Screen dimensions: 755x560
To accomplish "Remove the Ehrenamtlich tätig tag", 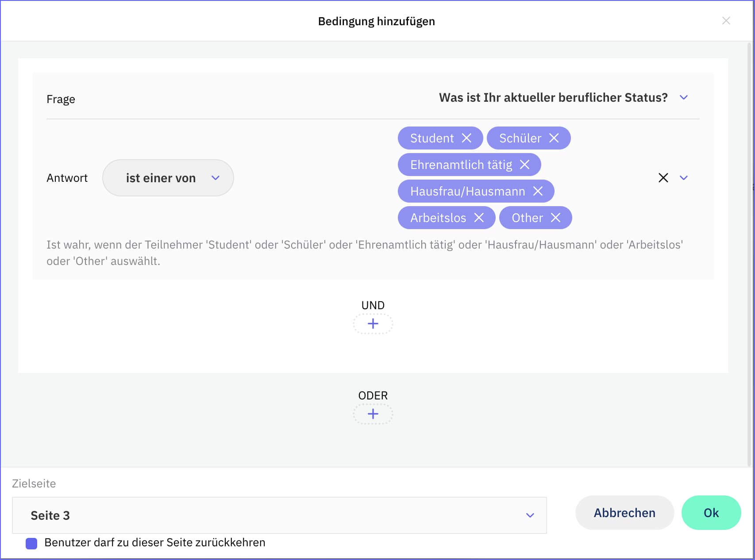I will 525,165.
